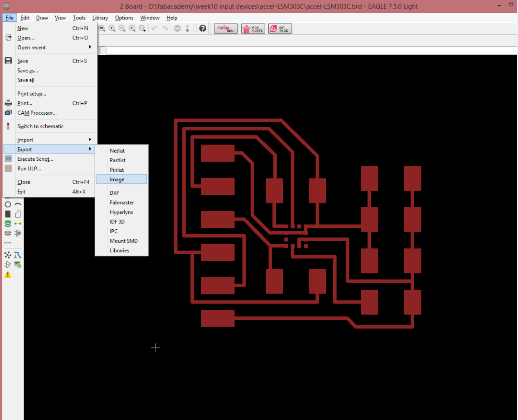Run the ERC check tool
This screenshot has height=420, width=518.
pyautogui.click(x=8, y=265)
